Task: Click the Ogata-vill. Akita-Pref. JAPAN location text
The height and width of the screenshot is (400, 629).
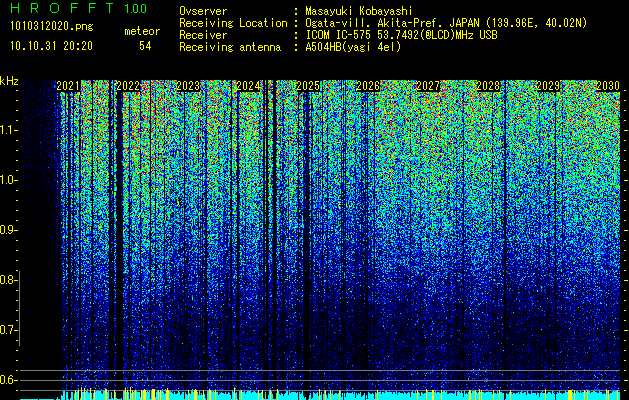Action: coord(446,23)
